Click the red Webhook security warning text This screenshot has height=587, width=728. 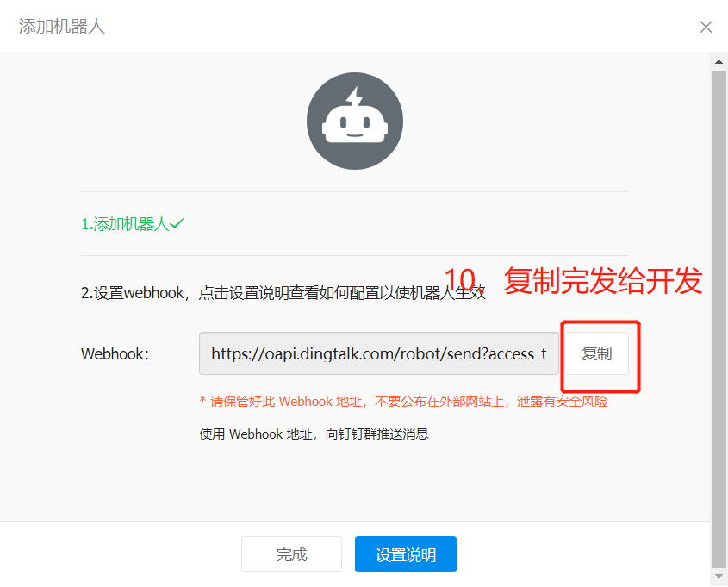[403, 401]
